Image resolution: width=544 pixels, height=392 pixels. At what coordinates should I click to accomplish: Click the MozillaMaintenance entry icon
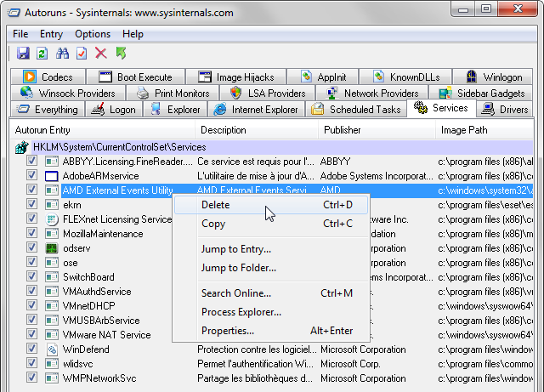[52, 234]
